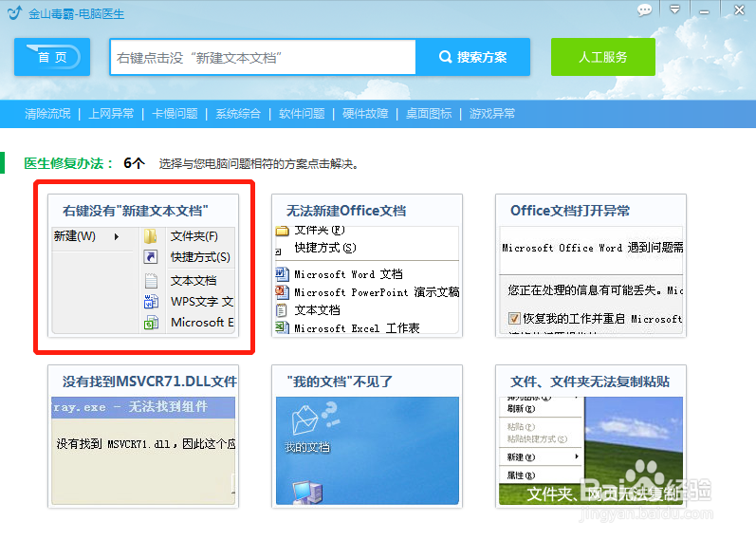Click the 6个 solution count text
756x540 pixels.
point(134,163)
